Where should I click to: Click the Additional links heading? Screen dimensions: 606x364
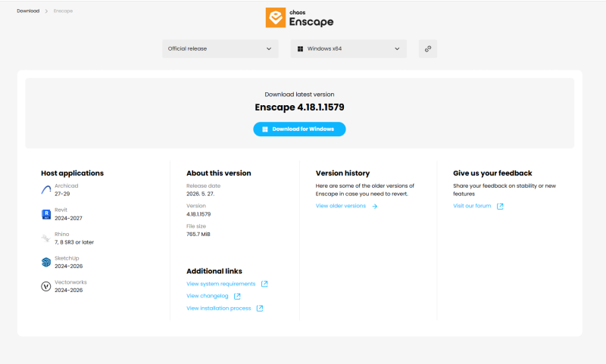click(x=214, y=272)
